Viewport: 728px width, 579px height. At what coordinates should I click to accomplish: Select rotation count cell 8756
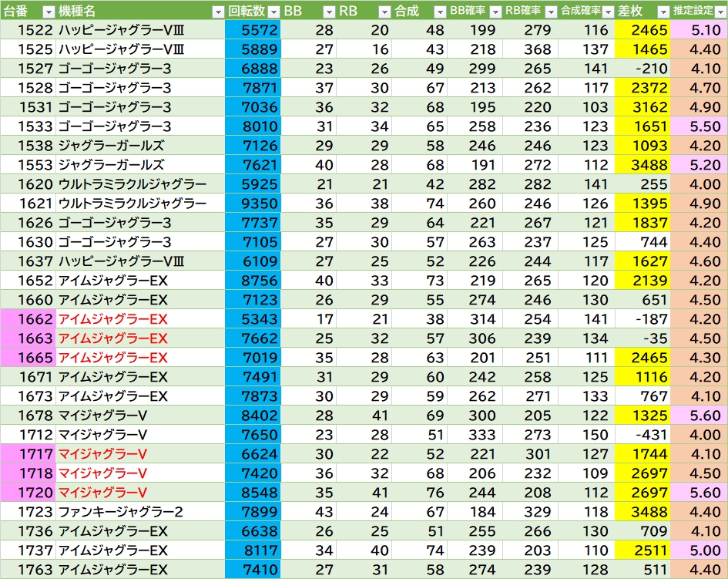click(x=253, y=281)
